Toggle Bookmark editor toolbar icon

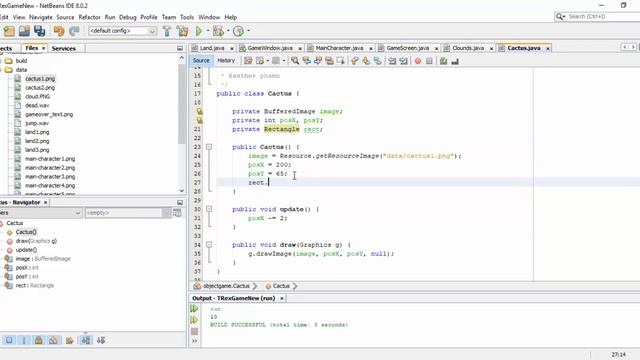[378, 61]
